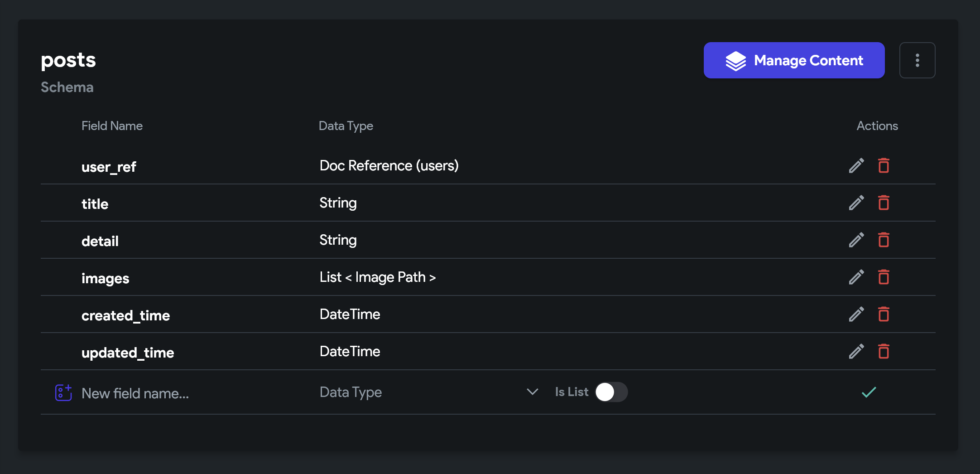Delete the images field
Viewport: 980px width, 474px height.
pyautogui.click(x=884, y=277)
